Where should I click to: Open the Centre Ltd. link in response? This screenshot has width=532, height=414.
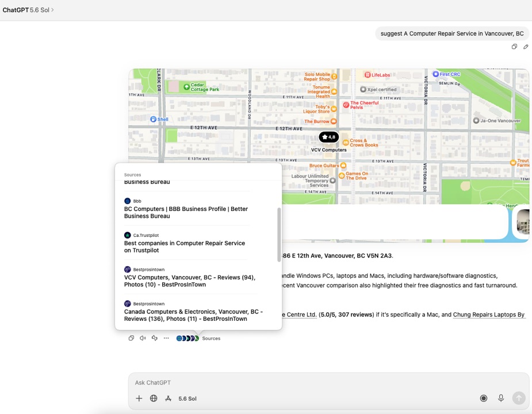point(299,315)
